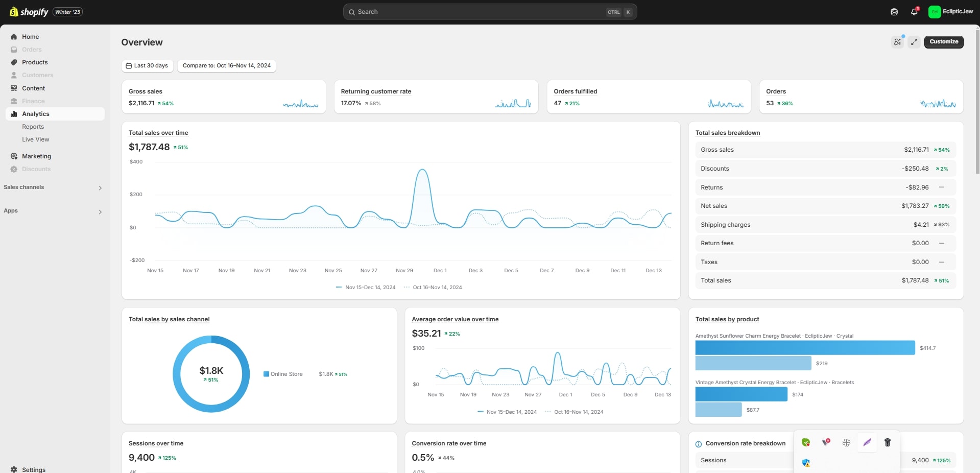Click the notification bell in the top bar
This screenshot has width=980, height=473.
pos(914,12)
